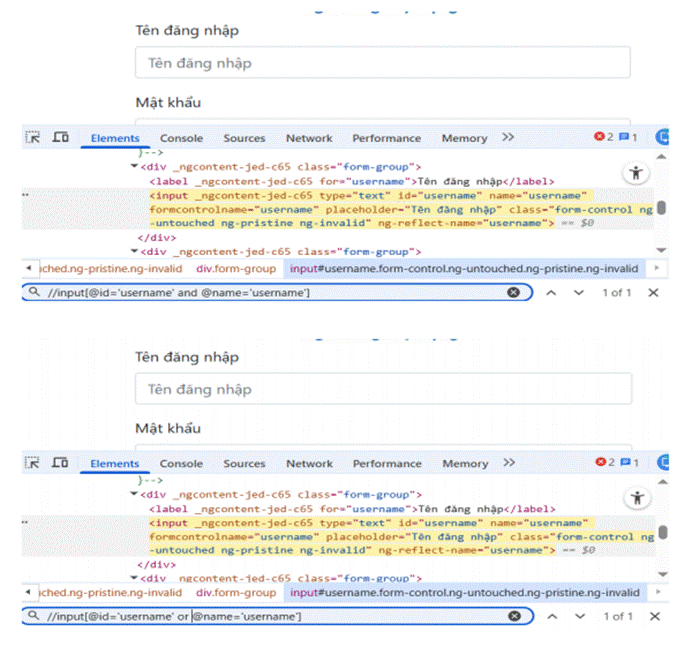Go to next match in the 'and' XPath search
Viewport: 692px width, 647px height.
[577, 292]
